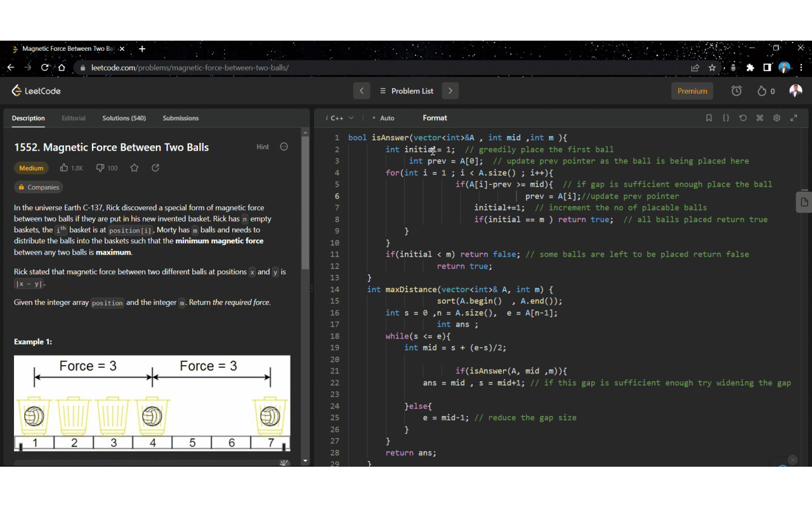
Task: Open editor keyboard shortcuts icon
Action: click(x=759, y=118)
